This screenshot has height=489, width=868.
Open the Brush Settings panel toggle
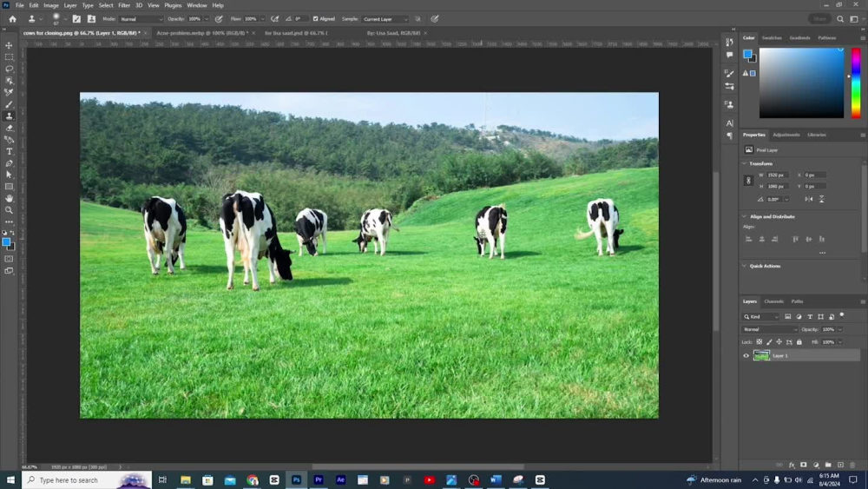pyautogui.click(x=76, y=19)
